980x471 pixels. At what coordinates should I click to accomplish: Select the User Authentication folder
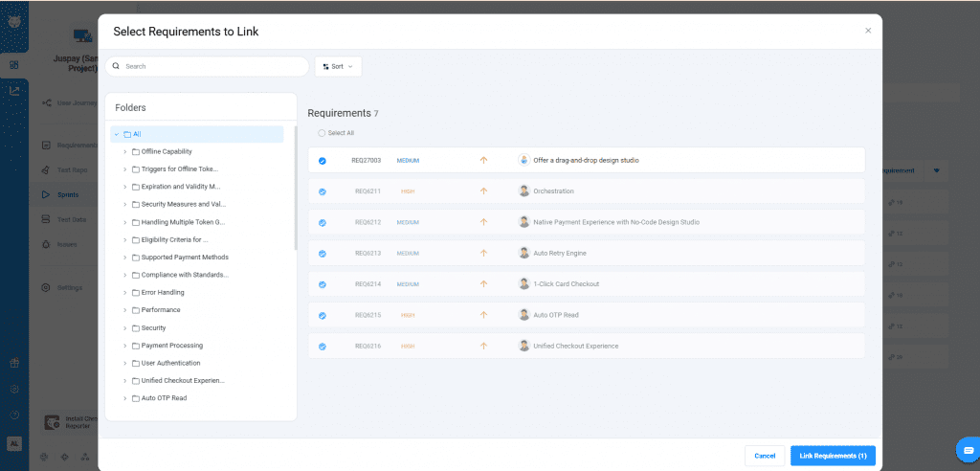[x=170, y=363]
